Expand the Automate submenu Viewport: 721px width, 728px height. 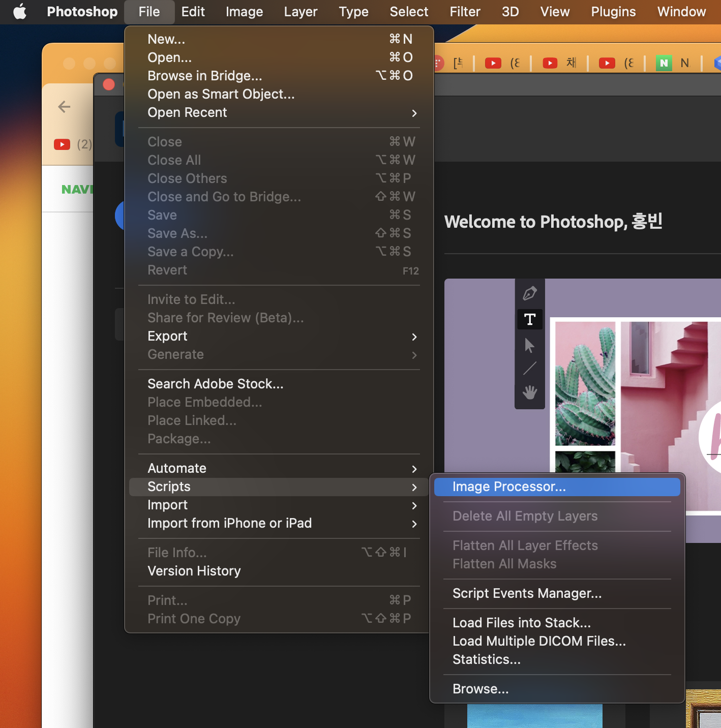pyautogui.click(x=279, y=468)
